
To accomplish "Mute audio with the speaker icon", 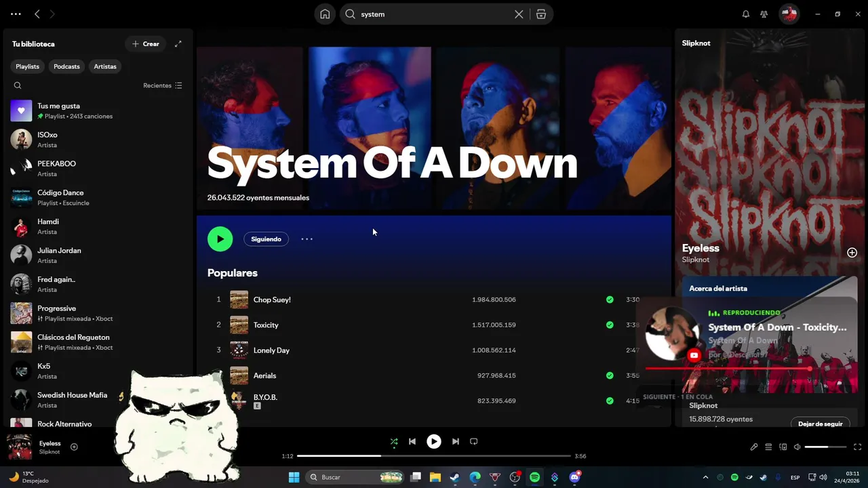I will [x=797, y=447].
